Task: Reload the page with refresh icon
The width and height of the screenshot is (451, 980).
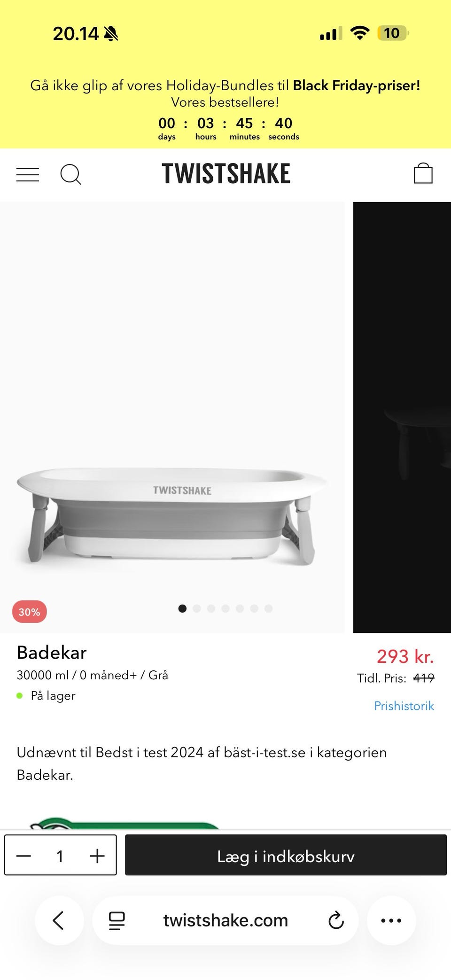Action: point(336,920)
